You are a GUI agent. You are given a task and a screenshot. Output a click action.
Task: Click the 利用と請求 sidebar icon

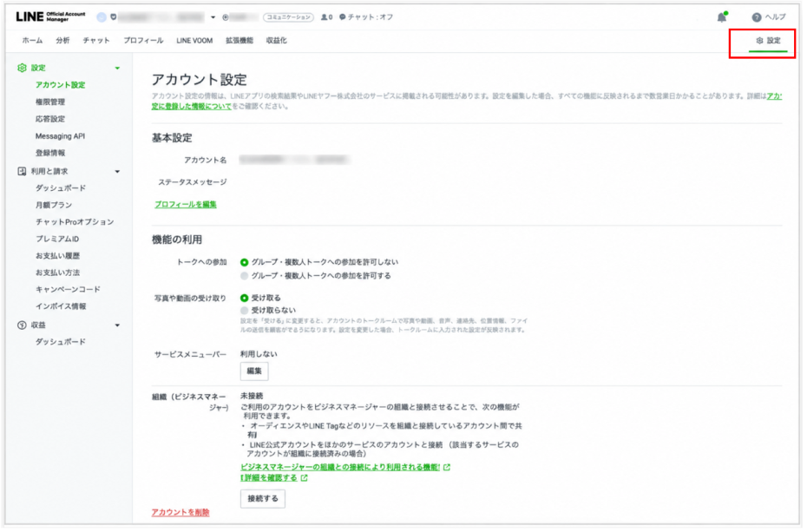(x=22, y=171)
